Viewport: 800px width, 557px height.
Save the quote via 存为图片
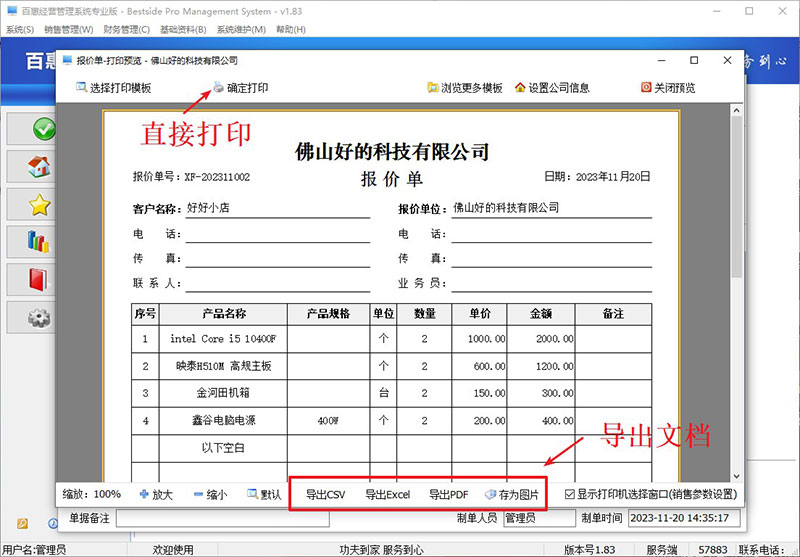[x=511, y=494]
